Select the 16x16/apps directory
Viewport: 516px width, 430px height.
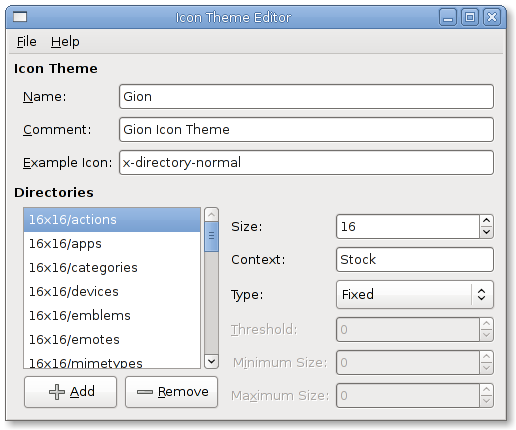[x=112, y=244]
